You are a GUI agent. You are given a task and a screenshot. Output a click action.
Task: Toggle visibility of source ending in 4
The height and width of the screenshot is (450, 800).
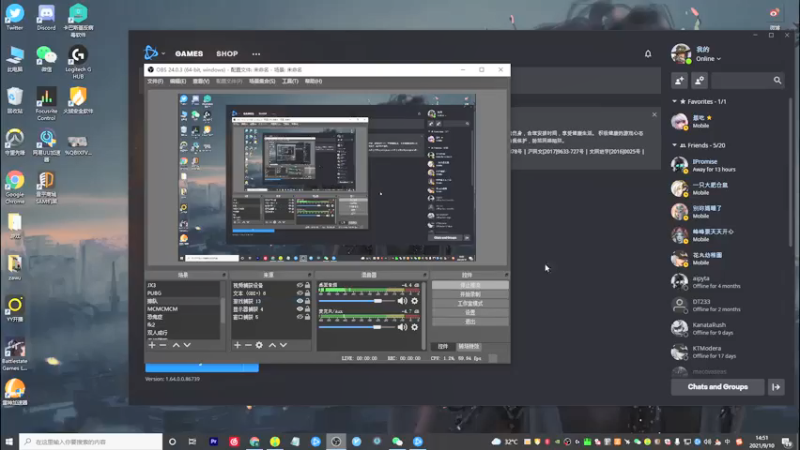[300, 309]
